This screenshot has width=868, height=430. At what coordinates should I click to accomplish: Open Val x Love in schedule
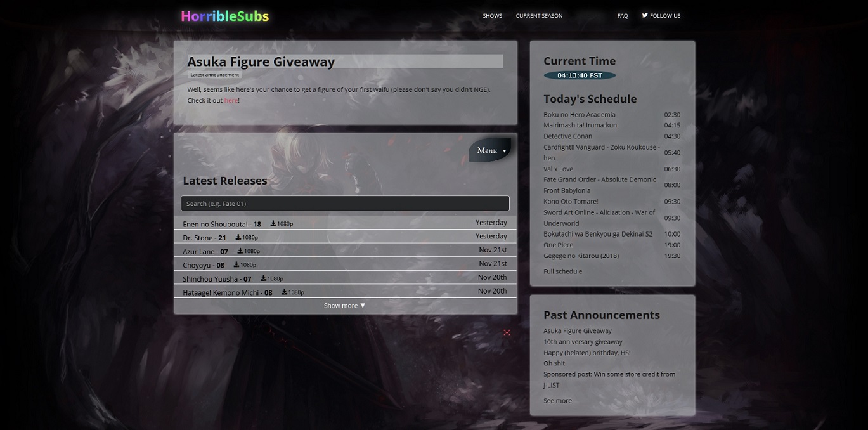coord(558,169)
